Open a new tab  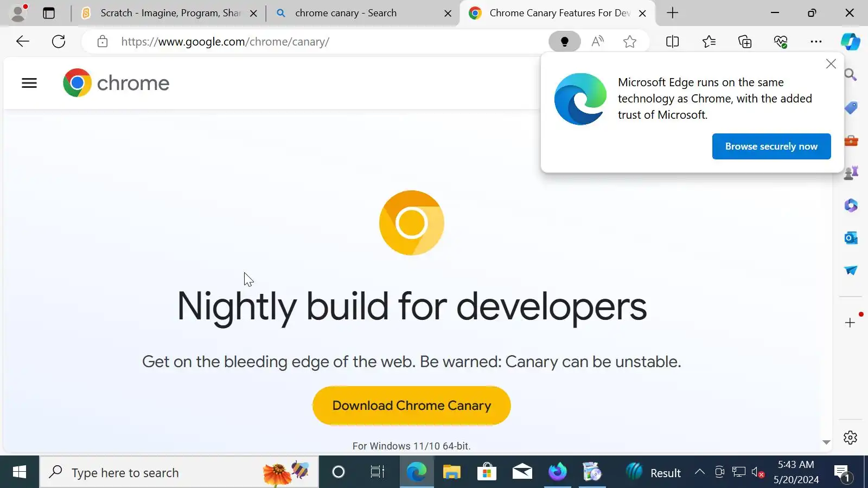point(672,13)
